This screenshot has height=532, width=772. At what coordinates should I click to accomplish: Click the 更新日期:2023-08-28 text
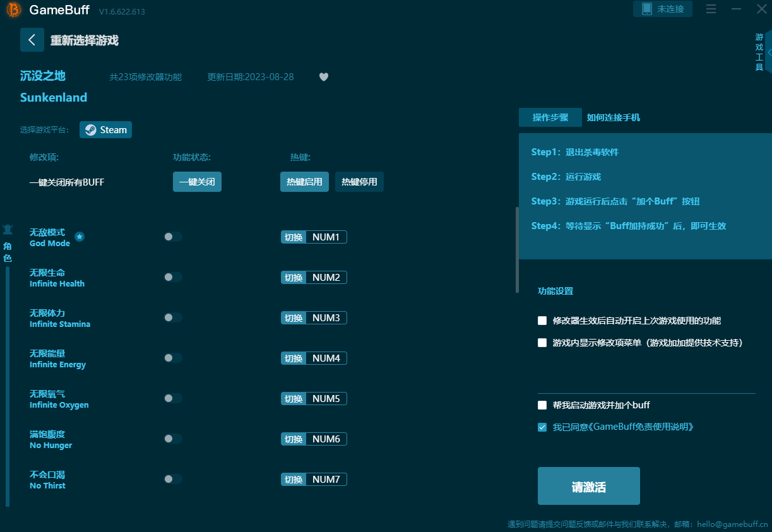[x=251, y=77]
